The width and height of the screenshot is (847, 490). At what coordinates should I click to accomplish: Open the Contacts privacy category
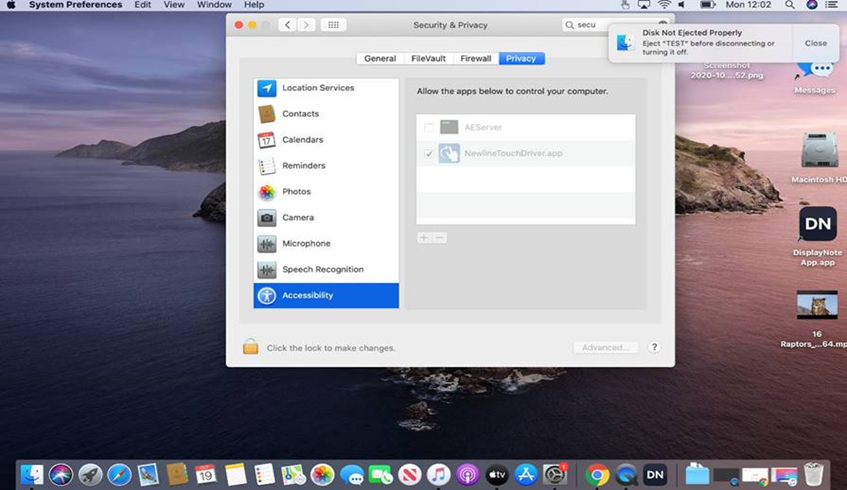pyautogui.click(x=300, y=114)
